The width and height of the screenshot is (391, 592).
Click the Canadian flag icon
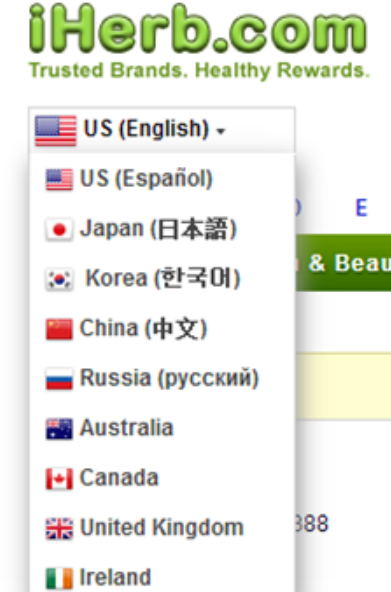point(59,479)
